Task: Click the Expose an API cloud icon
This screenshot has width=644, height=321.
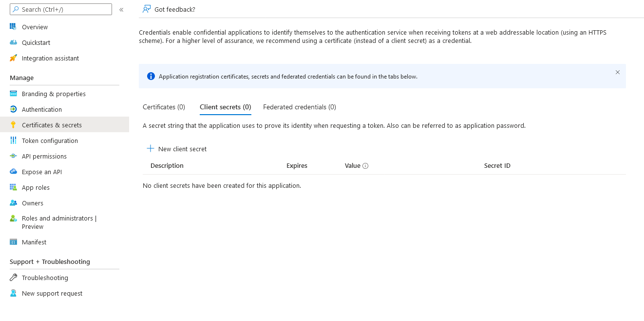Action: pyautogui.click(x=13, y=172)
